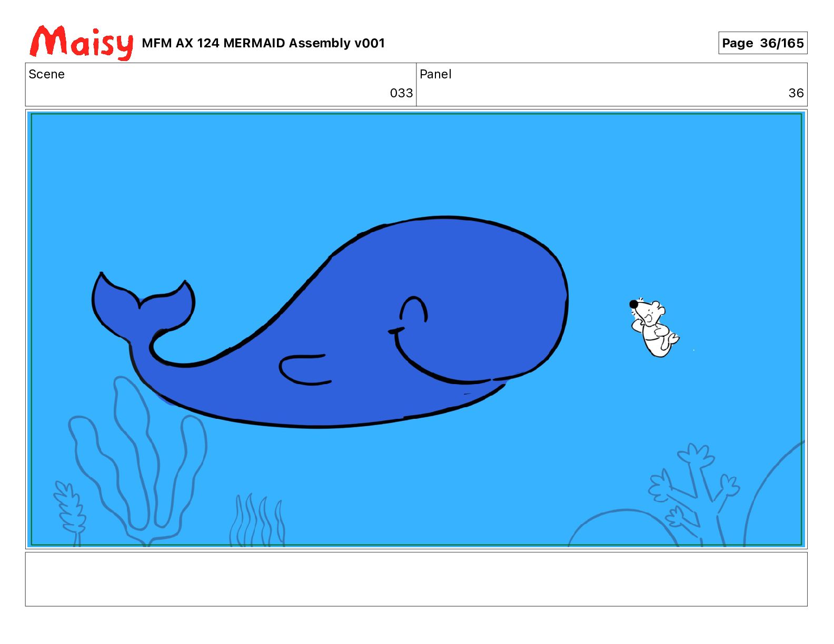This screenshot has width=834, height=644.
Task: Click the tall seaweed drawing
Action: [138, 460]
